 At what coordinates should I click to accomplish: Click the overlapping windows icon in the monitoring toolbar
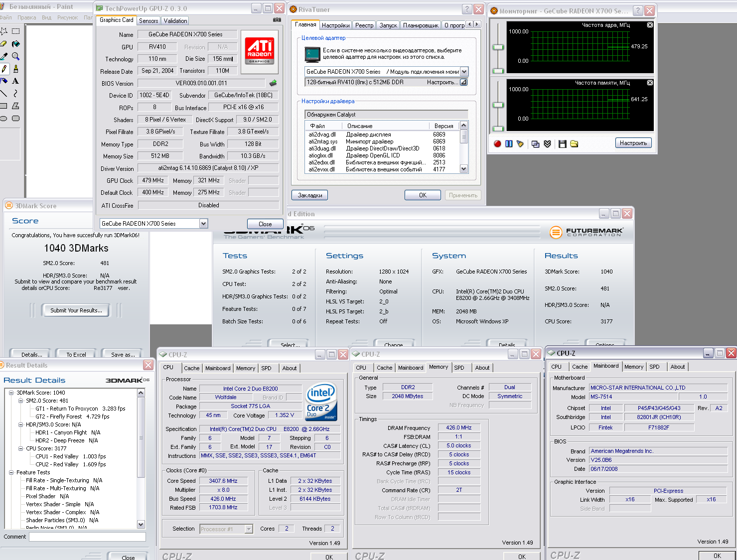tap(535, 143)
